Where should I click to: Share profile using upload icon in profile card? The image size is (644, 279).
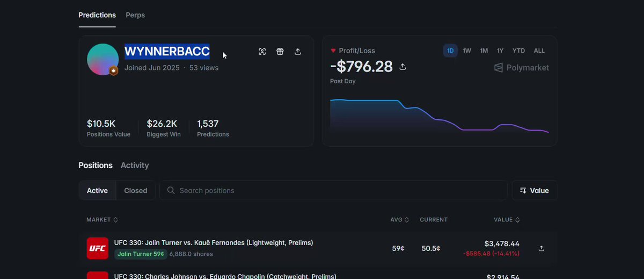coord(298,52)
